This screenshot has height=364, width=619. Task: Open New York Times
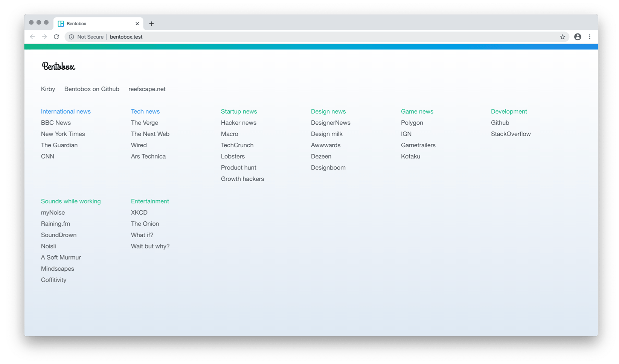click(63, 134)
